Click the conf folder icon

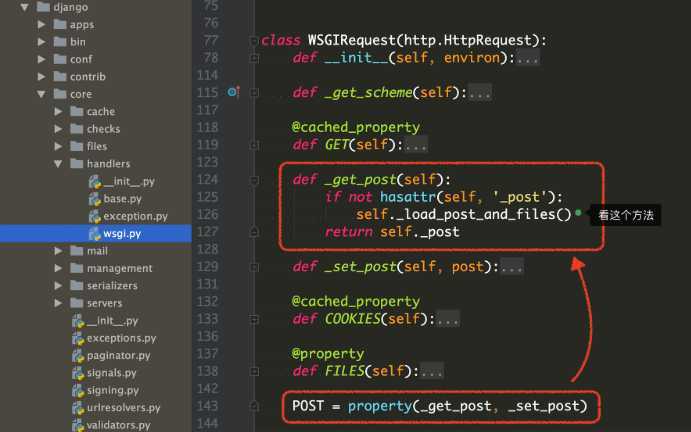60,59
